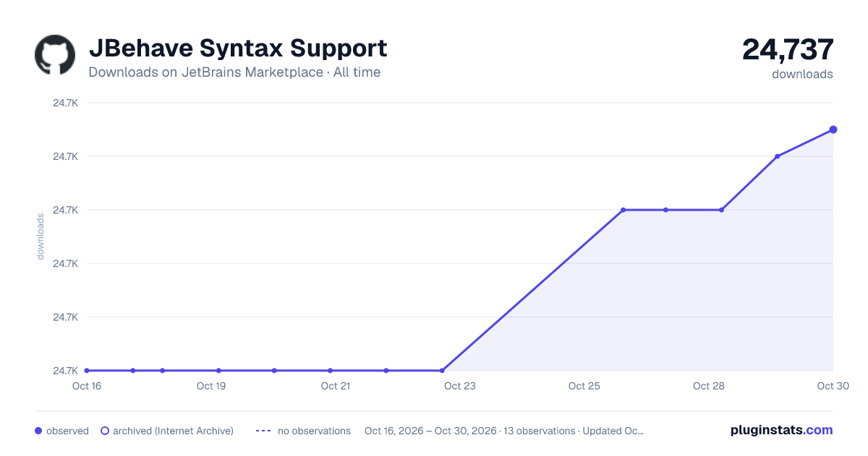Click the 24,737 downloads total
The height and width of the screenshot is (456, 868).
tap(788, 50)
